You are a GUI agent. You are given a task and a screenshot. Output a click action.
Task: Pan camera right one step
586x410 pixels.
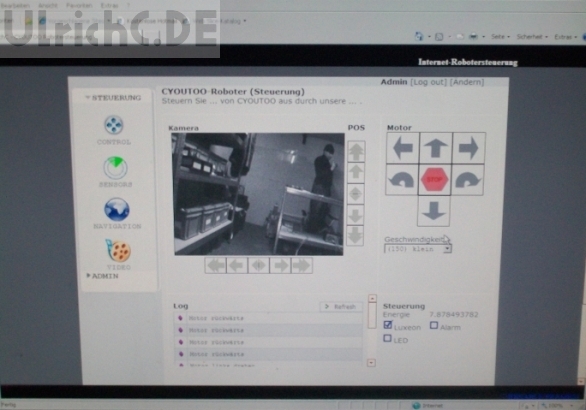click(280, 265)
